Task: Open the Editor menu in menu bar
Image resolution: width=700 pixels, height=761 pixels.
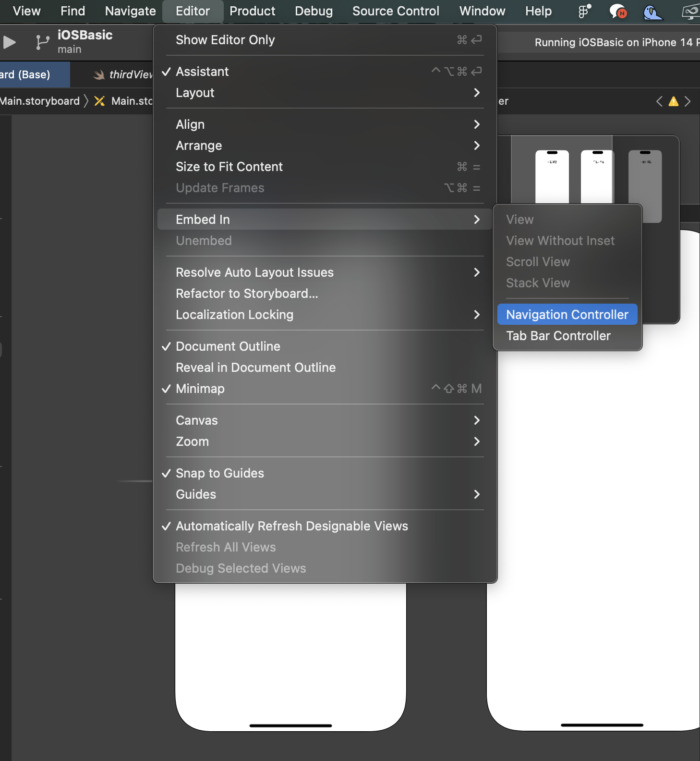Action: pyautogui.click(x=193, y=11)
